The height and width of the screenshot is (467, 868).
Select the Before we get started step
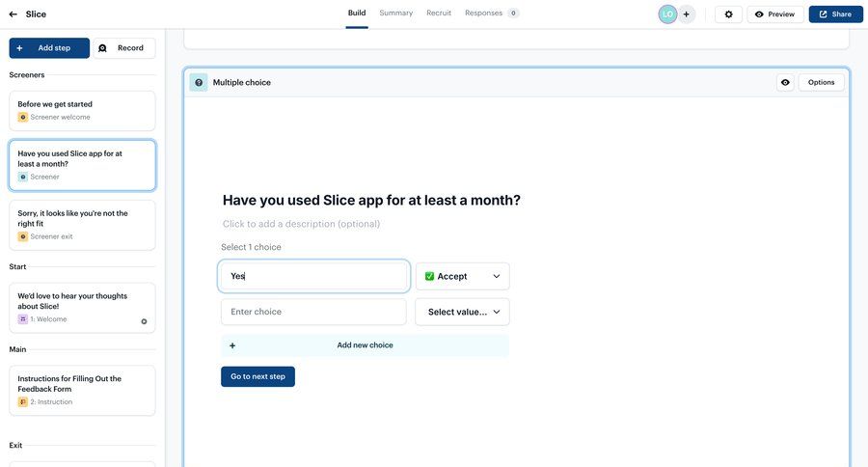[83, 111]
